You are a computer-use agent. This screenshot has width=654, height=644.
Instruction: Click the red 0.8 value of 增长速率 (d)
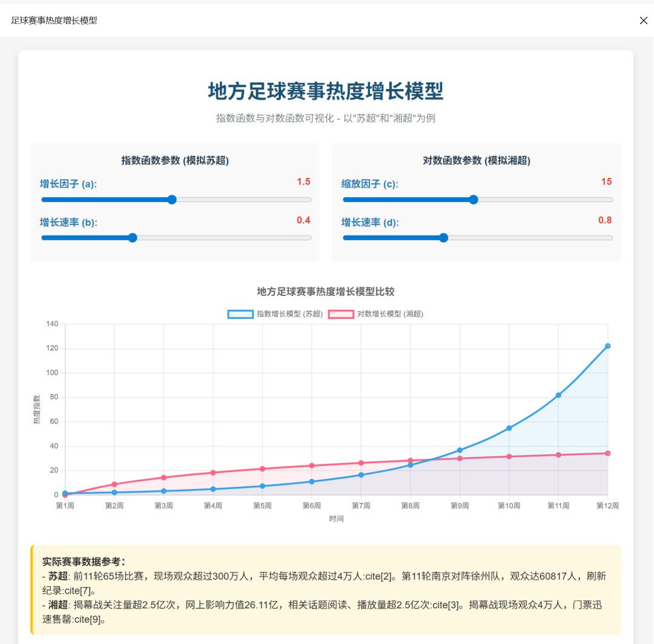tap(604, 220)
